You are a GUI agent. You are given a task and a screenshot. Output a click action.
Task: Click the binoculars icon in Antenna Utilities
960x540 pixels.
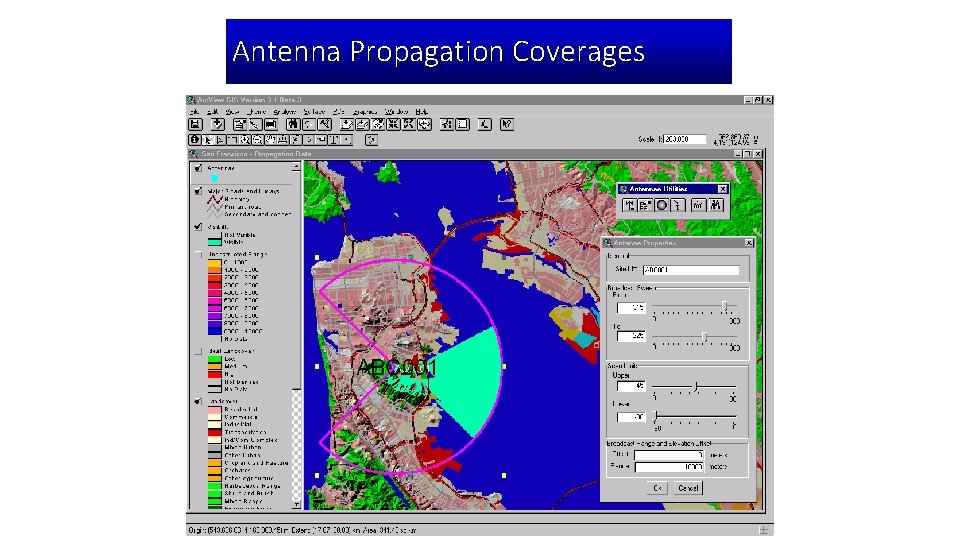click(716, 205)
